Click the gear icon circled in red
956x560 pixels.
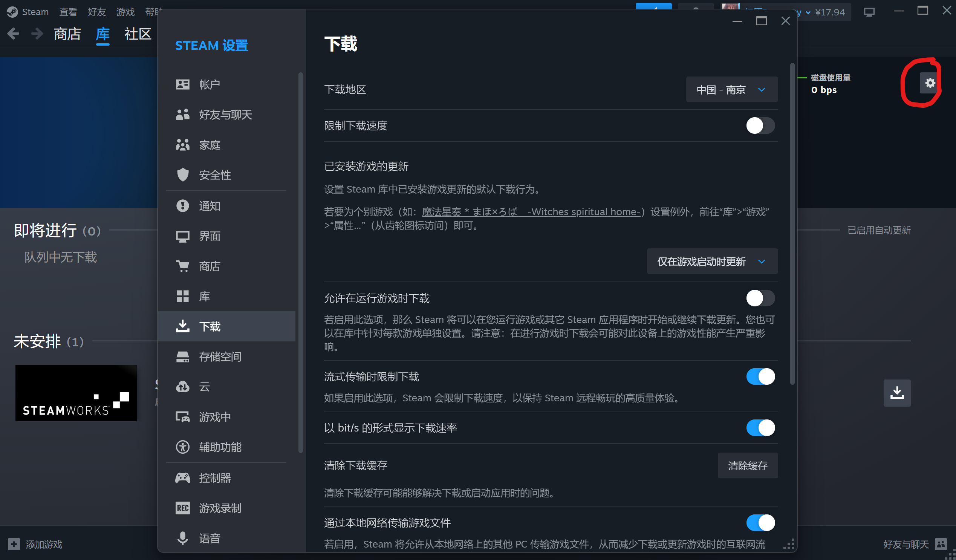coord(930,83)
